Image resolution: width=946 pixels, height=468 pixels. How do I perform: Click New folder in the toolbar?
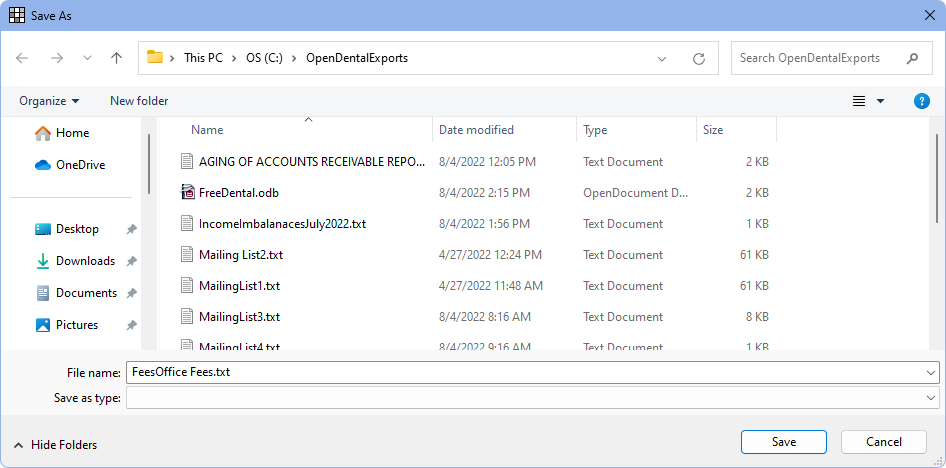(139, 101)
